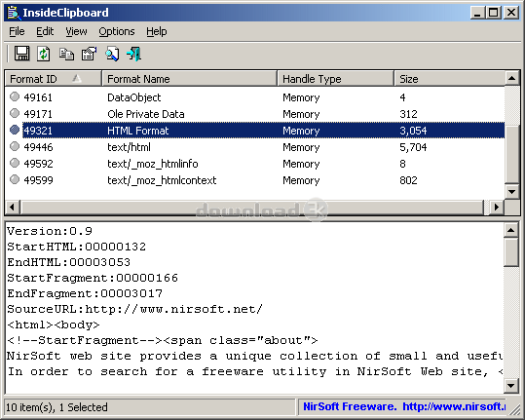This screenshot has width=525, height=420.
Task: Select the 49161 DataObject row bullet
Action: click(15, 96)
